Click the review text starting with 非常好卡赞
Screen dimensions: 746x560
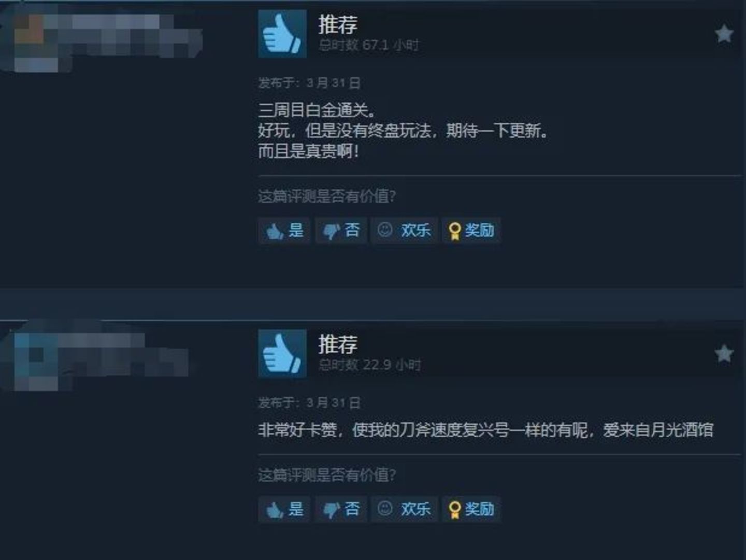click(x=486, y=430)
